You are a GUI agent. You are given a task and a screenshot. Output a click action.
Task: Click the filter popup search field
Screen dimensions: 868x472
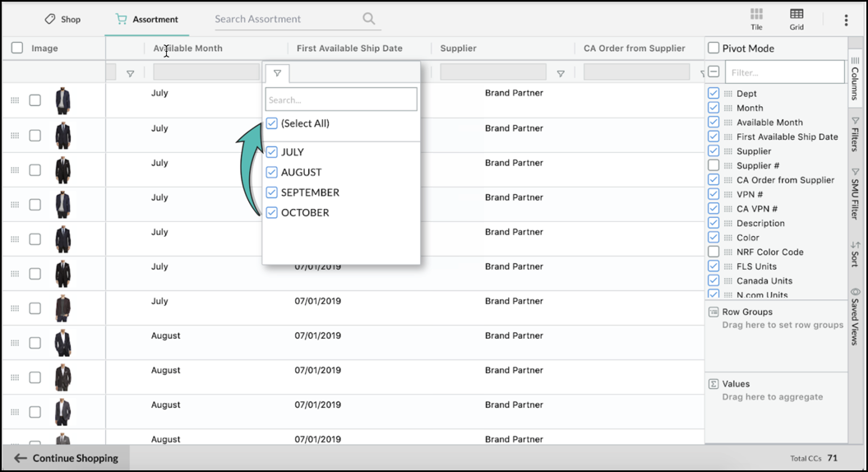pos(341,99)
